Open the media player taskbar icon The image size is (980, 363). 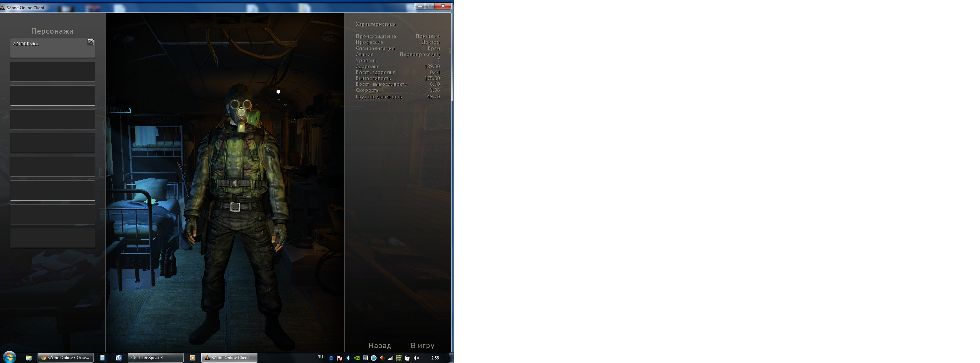[x=193, y=358]
